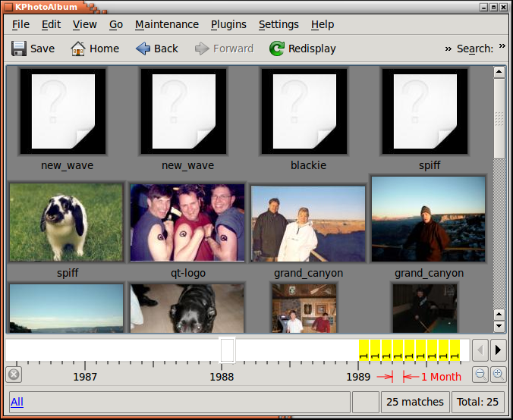Open the Help menu
This screenshot has height=420, width=513.
coord(323,24)
